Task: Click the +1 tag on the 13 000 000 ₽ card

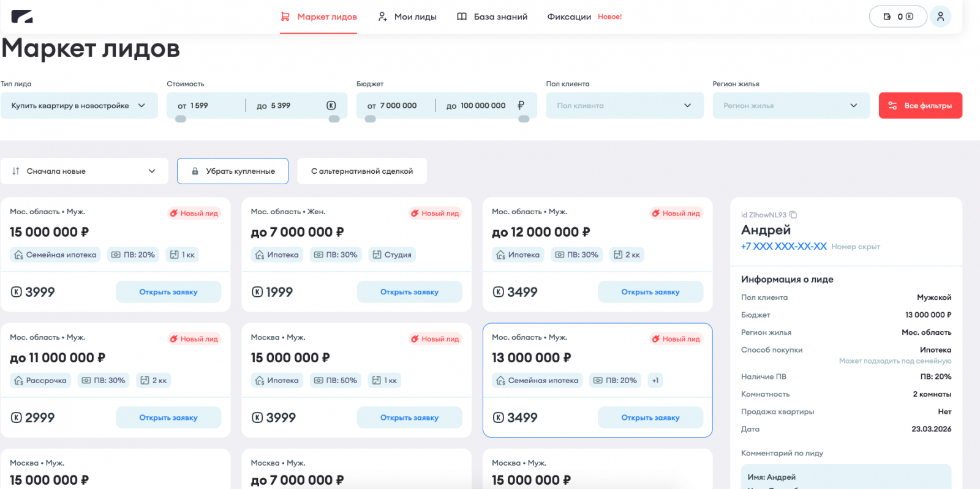Action: click(655, 381)
